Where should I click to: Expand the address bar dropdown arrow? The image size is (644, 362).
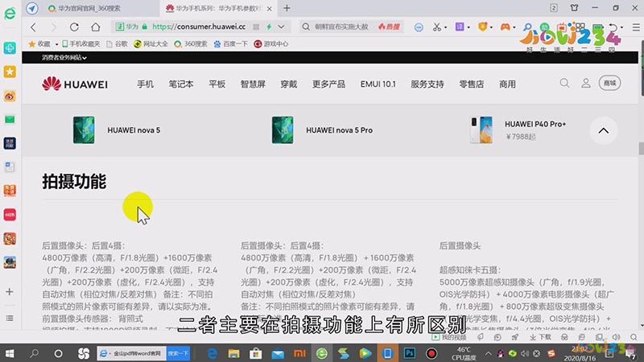(x=281, y=27)
